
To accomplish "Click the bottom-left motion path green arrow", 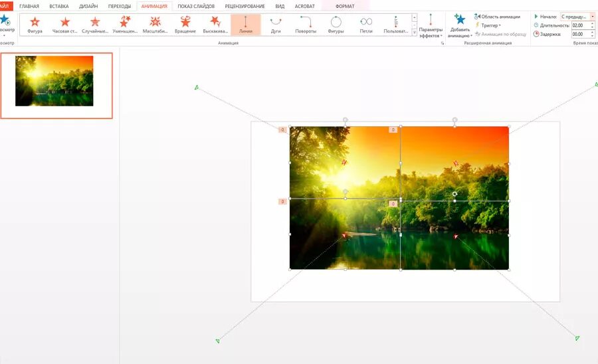I will [x=217, y=341].
